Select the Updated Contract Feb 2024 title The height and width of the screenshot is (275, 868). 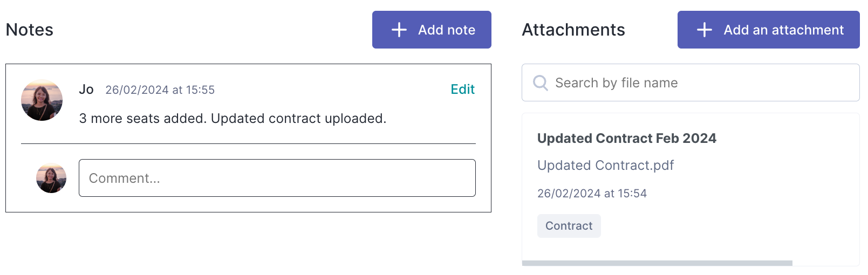tap(627, 139)
